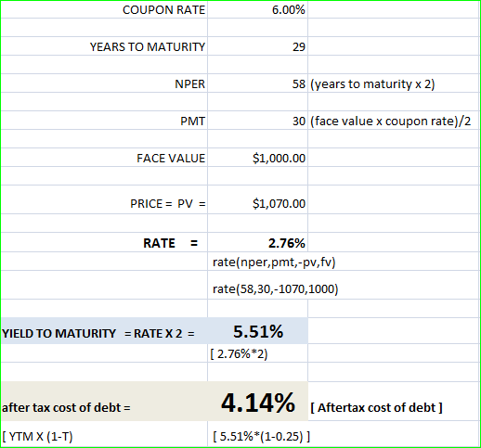481x448 pixels.
Task: Click the bold 2.76% rate value
Action: [287, 243]
